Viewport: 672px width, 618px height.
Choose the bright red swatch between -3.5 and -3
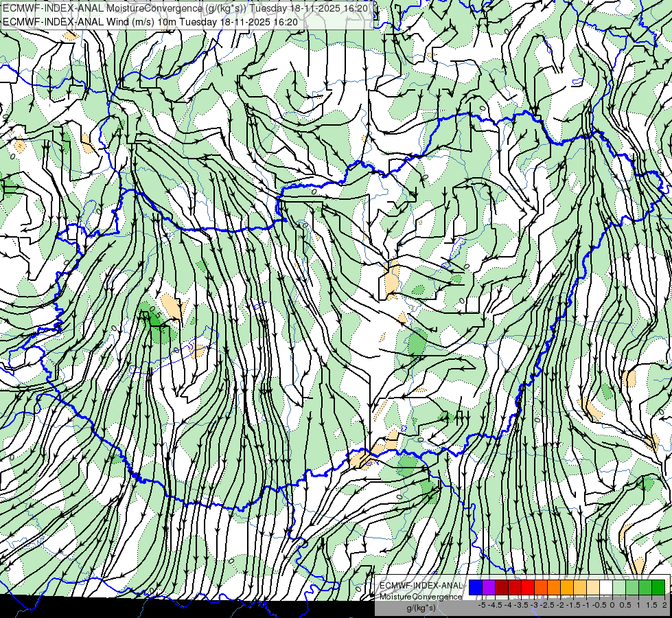(x=528, y=588)
